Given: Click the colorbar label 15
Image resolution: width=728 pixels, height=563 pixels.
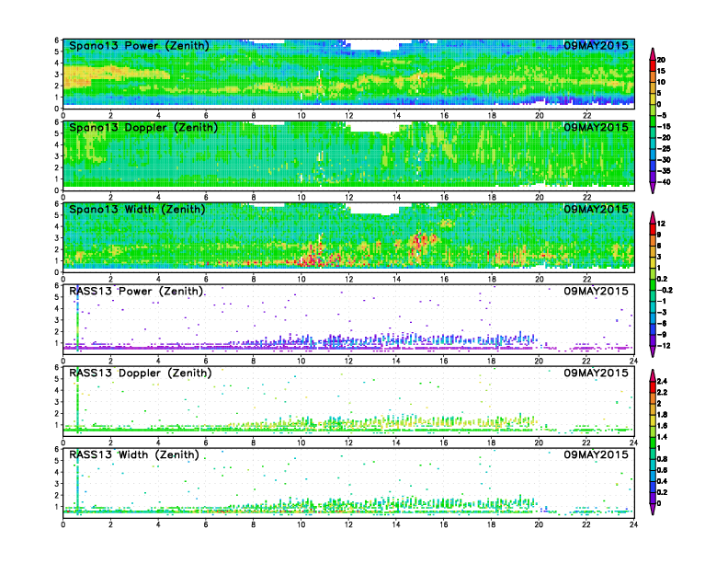Looking at the screenshot, I should tap(661, 71).
